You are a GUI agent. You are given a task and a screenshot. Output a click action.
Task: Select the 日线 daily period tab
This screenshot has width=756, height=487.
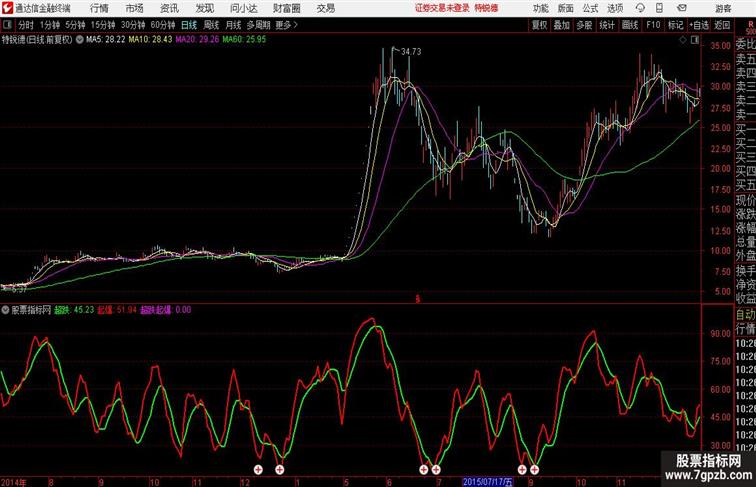189,25
